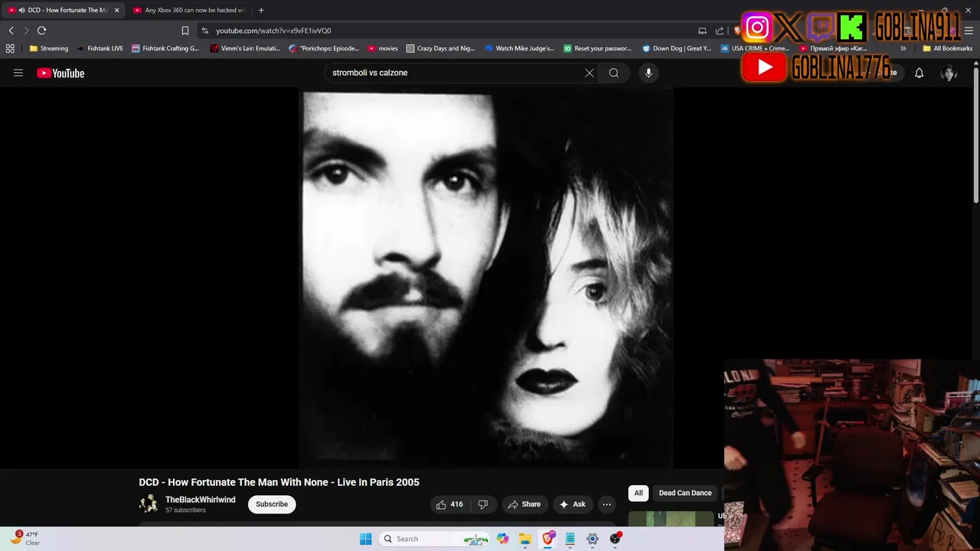Open the Fishtank Crafting bookmark
This screenshot has width=980, height=551.
click(x=165, y=48)
